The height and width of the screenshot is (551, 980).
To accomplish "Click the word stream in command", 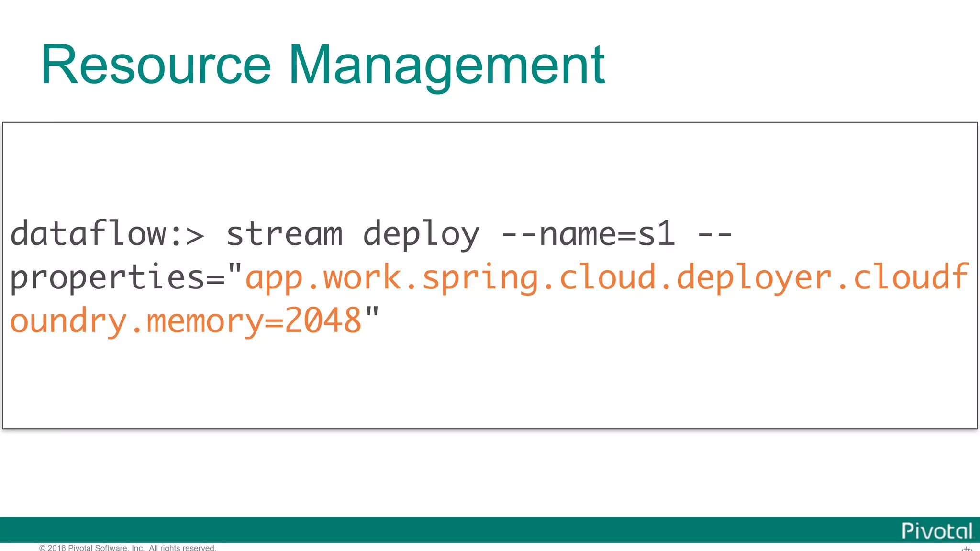I will [x=284, y=234].
